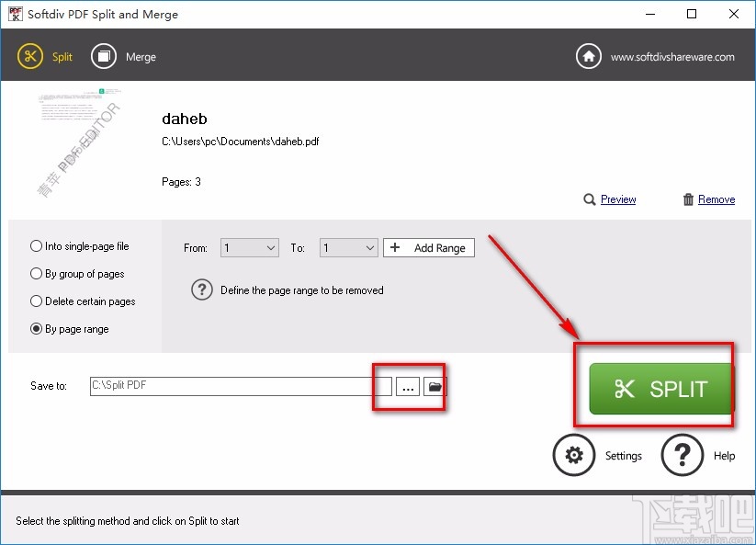The height and width of the screenshot is (545, 756).
Task: Click the file path C:\Users\pc\Documents\daheb.pdf
Action: tap(240, 142)
